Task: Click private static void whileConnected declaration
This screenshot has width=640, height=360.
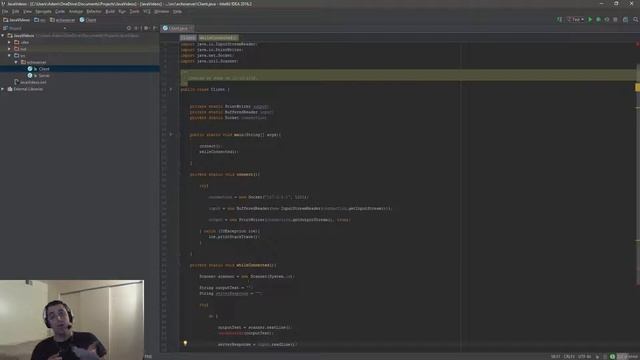Action: coord(233,265)
